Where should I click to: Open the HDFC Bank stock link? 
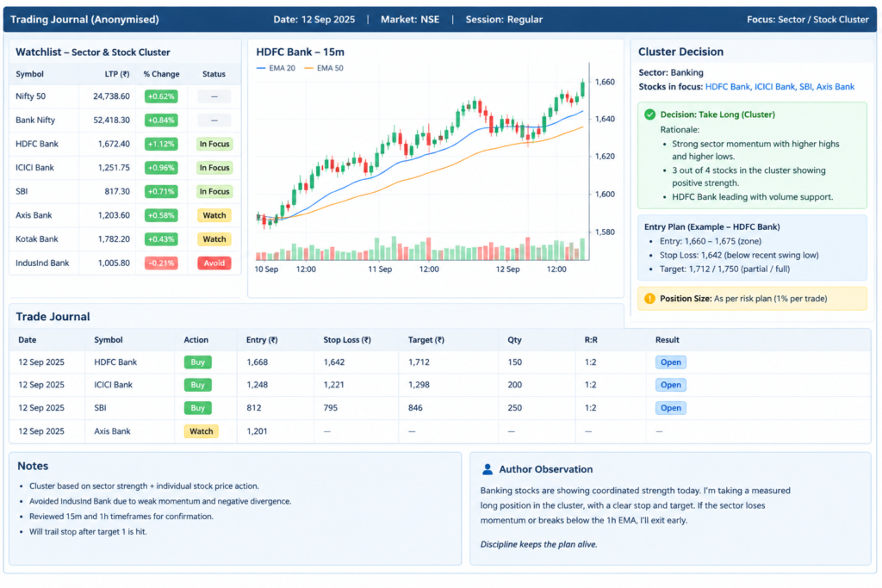727,87
